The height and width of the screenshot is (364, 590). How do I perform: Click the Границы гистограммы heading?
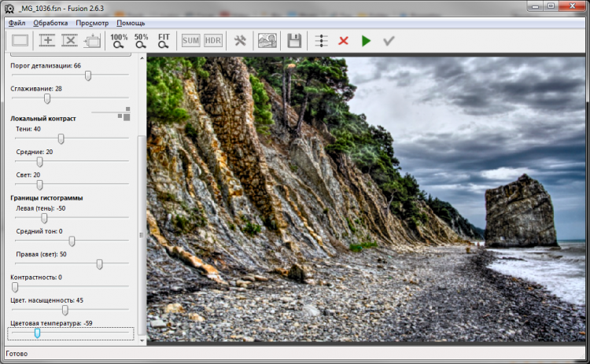pyautogui.click(x=46, y=198)
